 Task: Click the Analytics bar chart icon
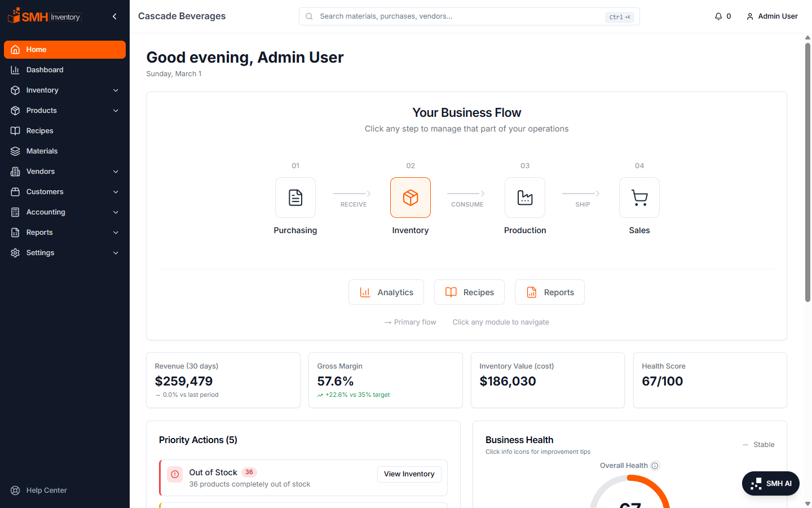(x=365, y=292)
